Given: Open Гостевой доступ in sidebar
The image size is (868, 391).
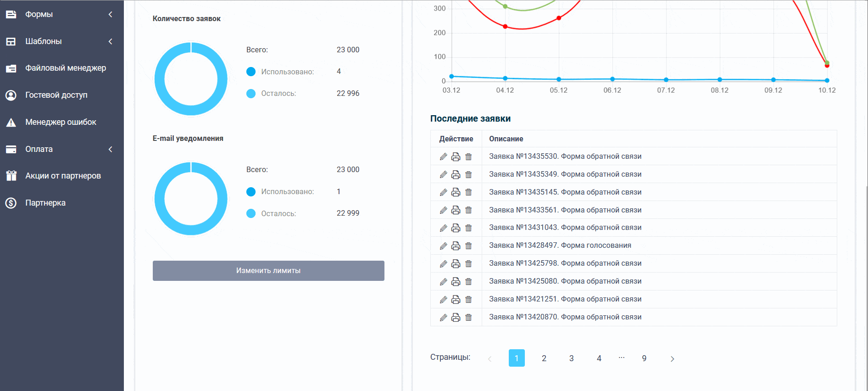Looking at the screenshot, I should pyautogui.click(x=56, y=95).
